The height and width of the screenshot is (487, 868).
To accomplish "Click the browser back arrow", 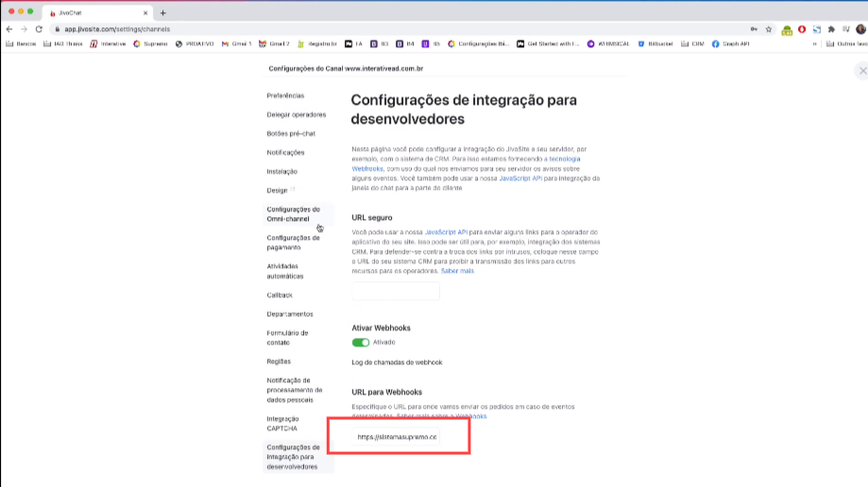I will (9, 29).
